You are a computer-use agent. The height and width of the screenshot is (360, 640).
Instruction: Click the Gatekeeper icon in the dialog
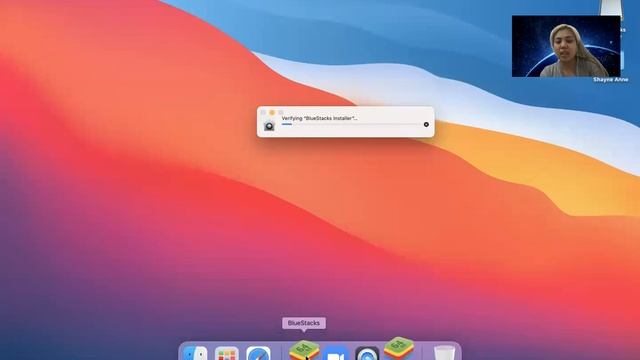(x=269, y=126)
